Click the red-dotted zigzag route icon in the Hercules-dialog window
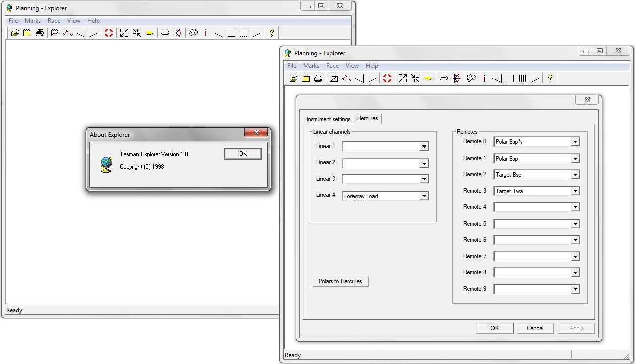Image resolution: width=635 pixels, height=364 pixels. [346, 79]
